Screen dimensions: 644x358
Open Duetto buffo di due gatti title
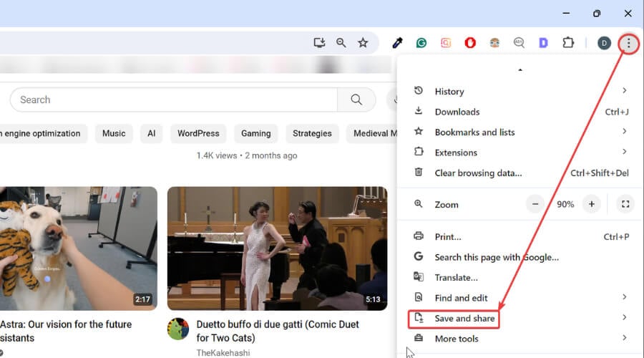pyautogui.click(x=278, y=331)
